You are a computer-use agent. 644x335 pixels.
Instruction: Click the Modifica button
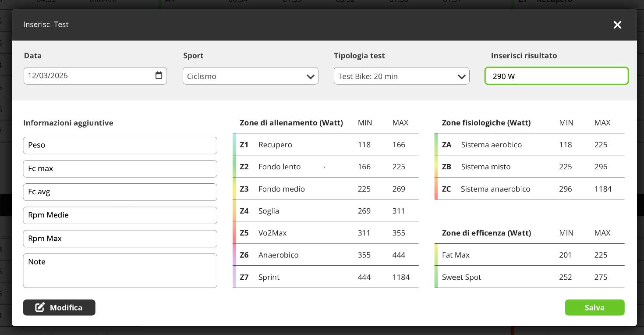59,307
